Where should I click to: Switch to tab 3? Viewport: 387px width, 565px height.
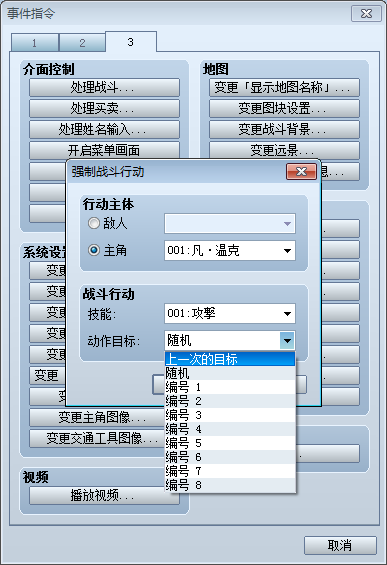pos(131,42)
